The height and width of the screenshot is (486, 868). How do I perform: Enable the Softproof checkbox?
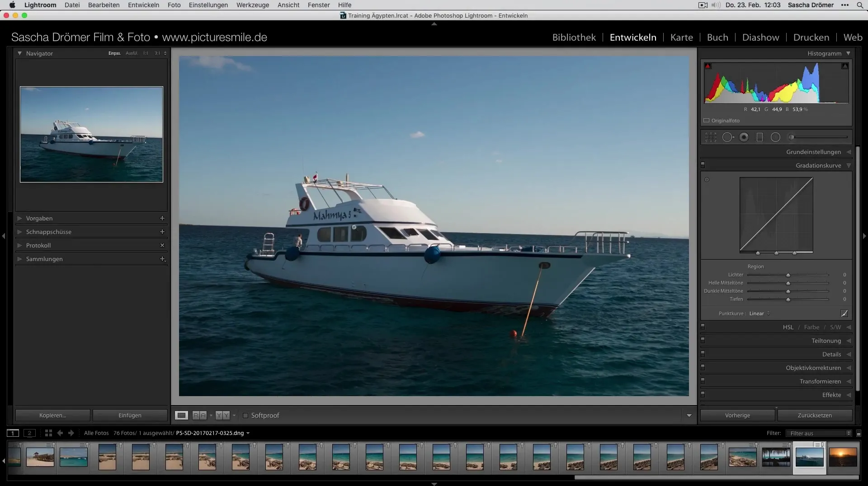click(x=245, y=416)
